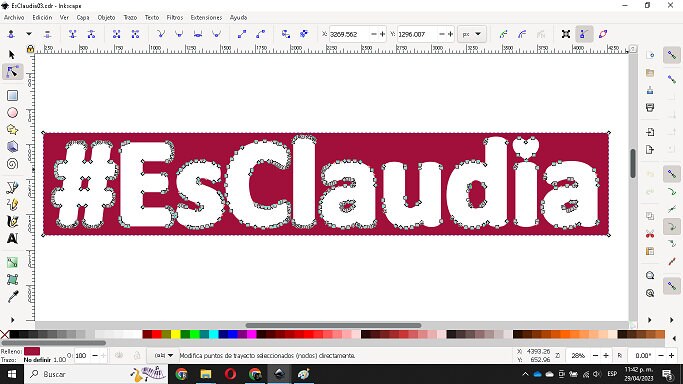Click the Join endnodes with segment icon

(116, 34)
